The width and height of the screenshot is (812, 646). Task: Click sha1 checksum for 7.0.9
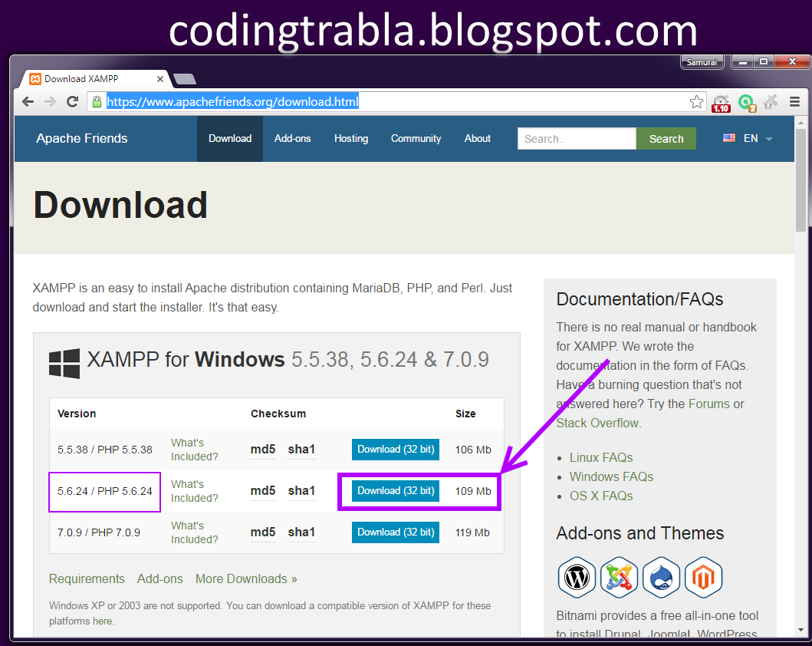301,532
